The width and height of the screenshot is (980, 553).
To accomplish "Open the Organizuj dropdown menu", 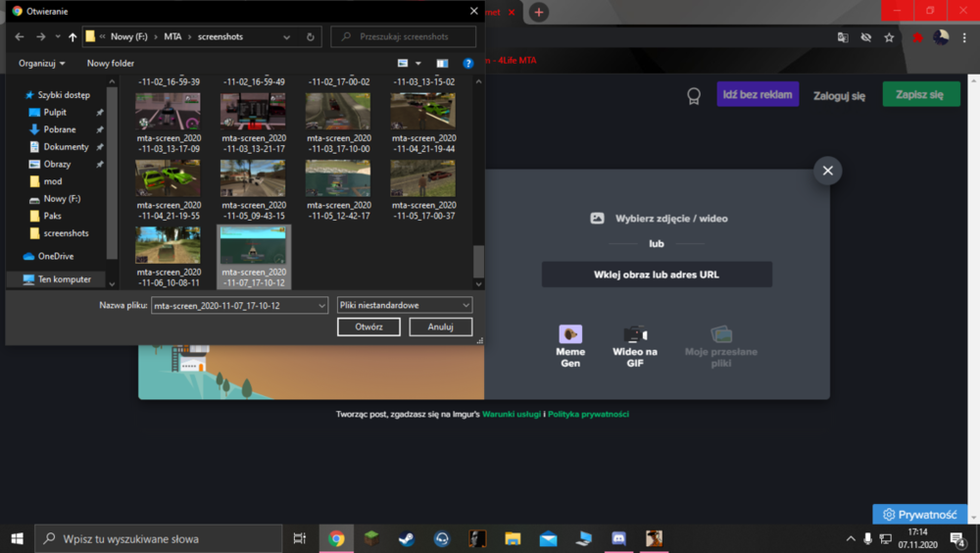I will [42, 63].
